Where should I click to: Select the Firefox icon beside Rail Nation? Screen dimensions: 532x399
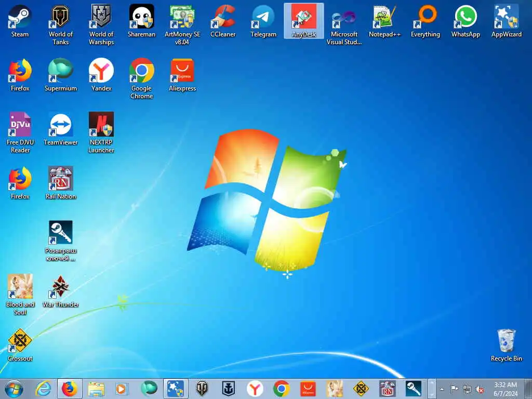[20, 183]
